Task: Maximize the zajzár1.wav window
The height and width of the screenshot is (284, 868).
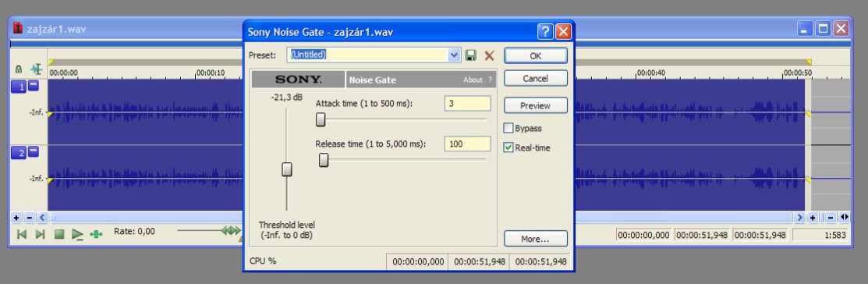Action: click(824, 29)
